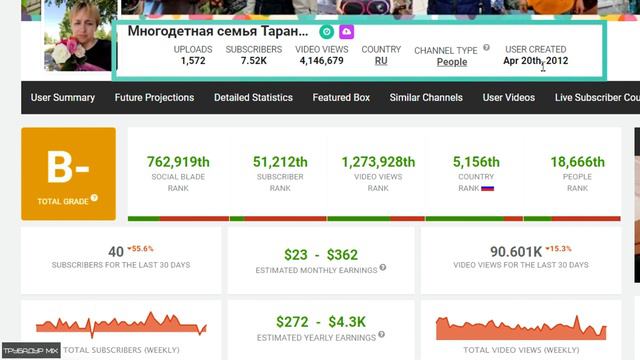The height and width of the screenshot is (360, 640).
Task: Go to Featured Box tab
Action: click(341, 98)
